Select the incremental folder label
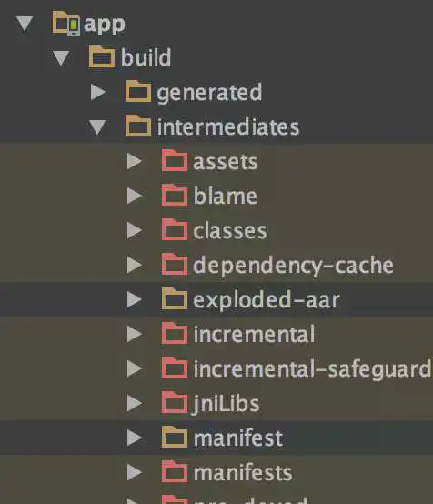Viewport: 433px width, 504px height. pyautogui.click(x=254, y=334)
